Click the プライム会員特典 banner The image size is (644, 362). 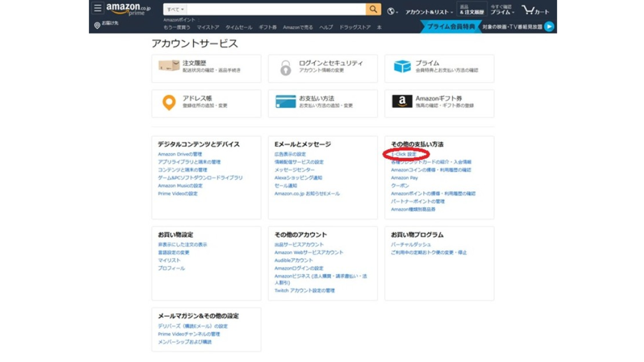(451, 27)
